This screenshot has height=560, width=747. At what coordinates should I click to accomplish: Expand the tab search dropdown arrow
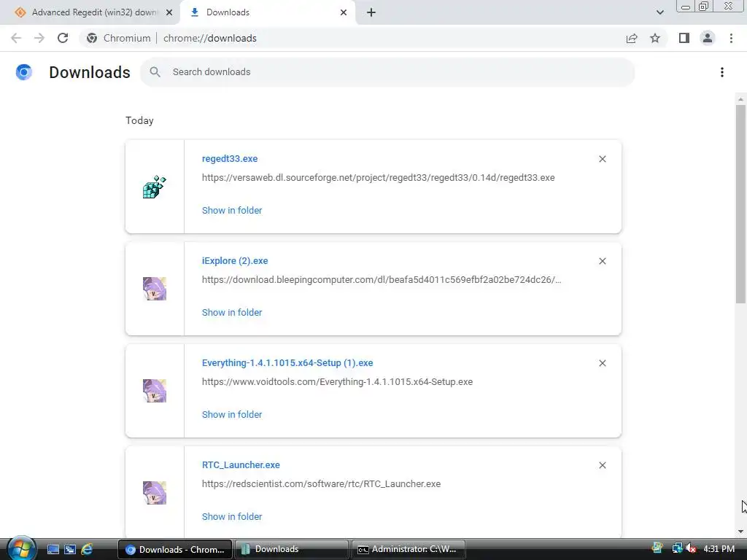point(659,12)
